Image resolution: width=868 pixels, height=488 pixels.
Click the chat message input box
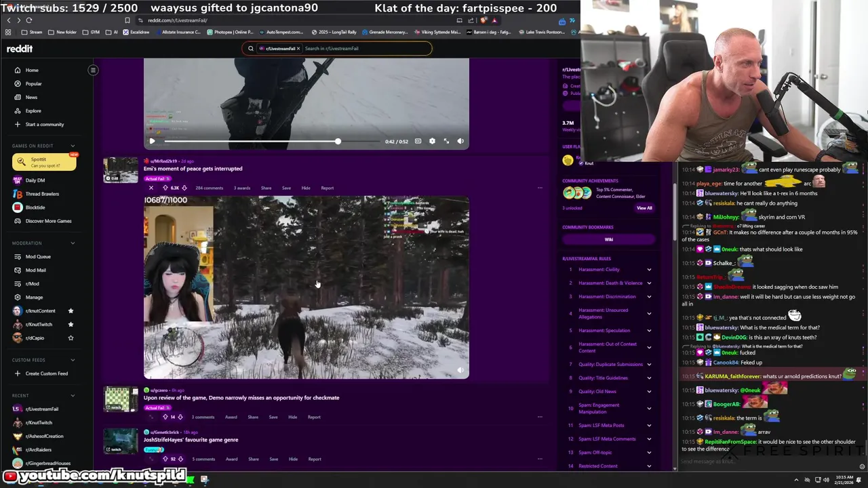[766, 462]
